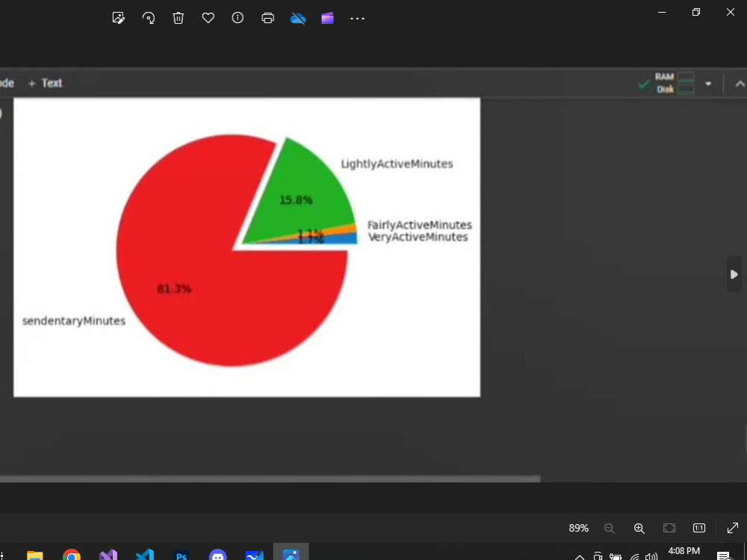The height and width of the screenshot is (560, 747).
Task: Click the Wi-Fi network tray icon
Action: [x=634, y=557]
